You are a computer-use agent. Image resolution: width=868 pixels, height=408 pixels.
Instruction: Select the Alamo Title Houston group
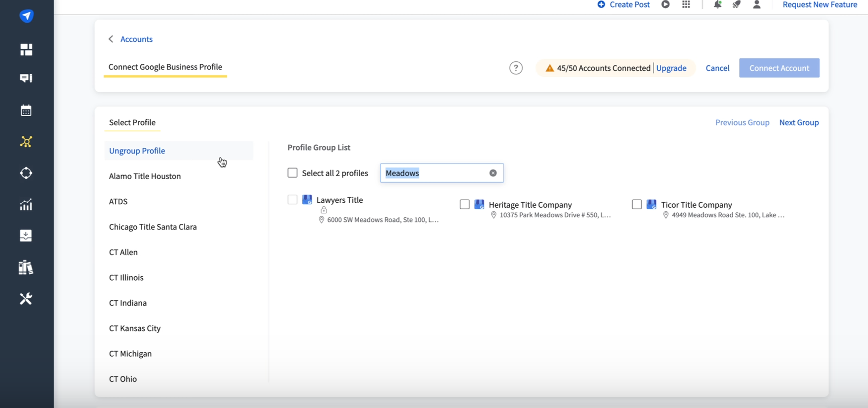pyautogui.click(x=145, y=176)
